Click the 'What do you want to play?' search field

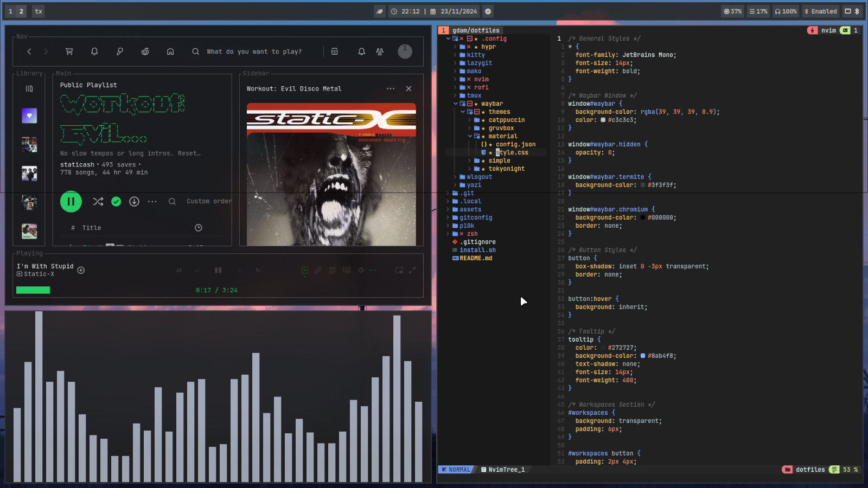[x=254, y=52]
